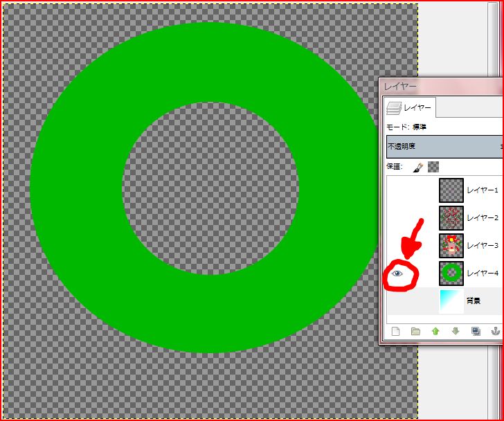Viewport: 504px width, 421px height.
Task: Open the モード 標準 blend mode dropdown
Action: [445, 127]
